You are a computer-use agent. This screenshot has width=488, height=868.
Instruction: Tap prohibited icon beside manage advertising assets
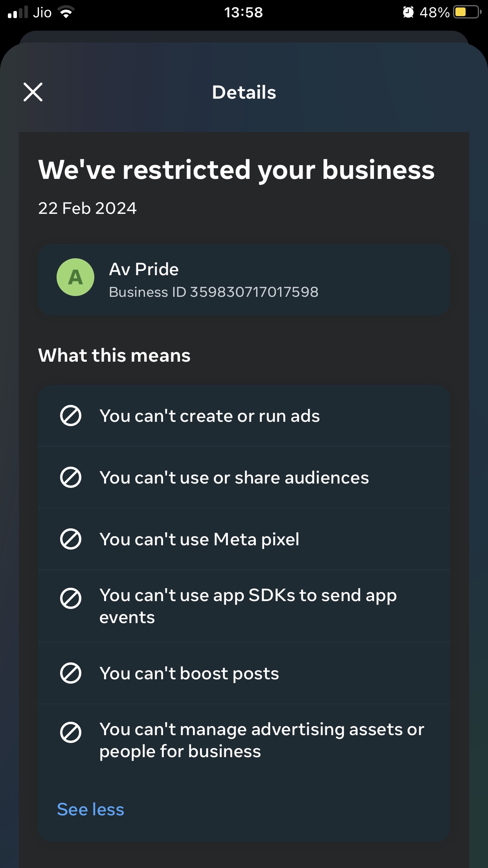click(x=71, y=732)
